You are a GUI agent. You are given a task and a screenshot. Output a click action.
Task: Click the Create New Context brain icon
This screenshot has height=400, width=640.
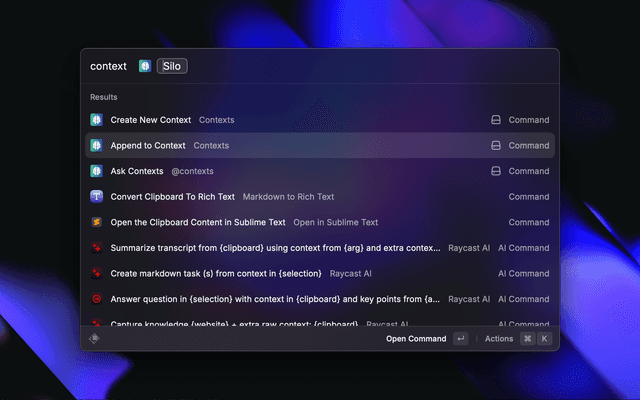pyautogui.click(x=97, y=120)
